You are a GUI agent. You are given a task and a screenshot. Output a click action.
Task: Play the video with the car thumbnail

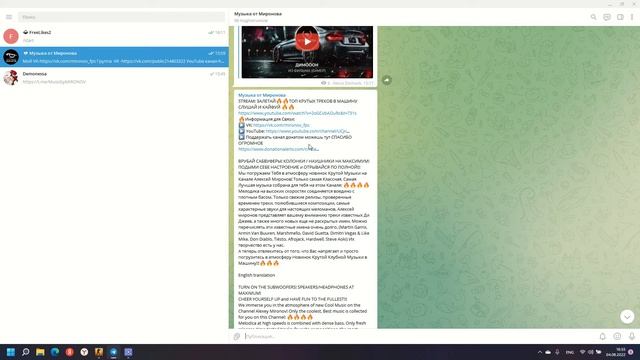tap(307, 41)
